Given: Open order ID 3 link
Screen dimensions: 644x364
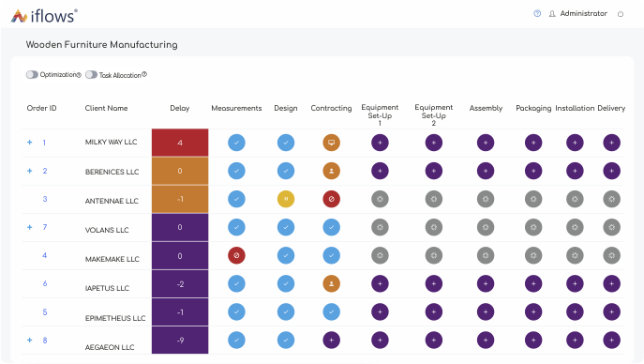Looking at the screenshot, I should pyautogui.click(x=45, y=199).
